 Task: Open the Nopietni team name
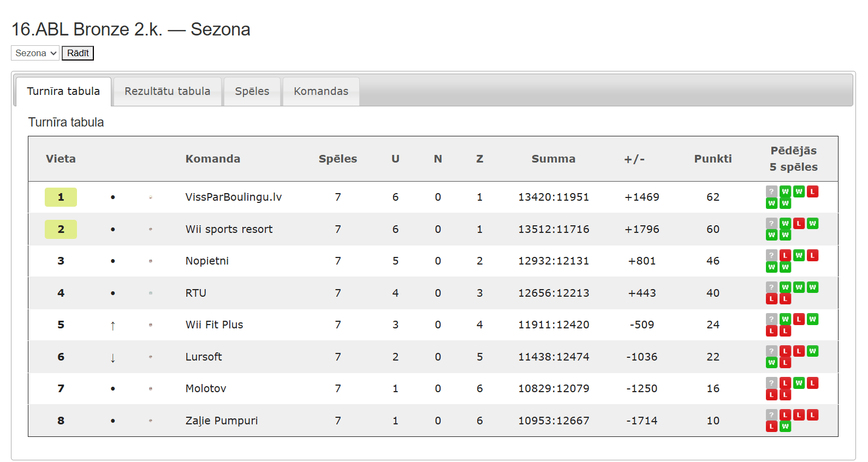click(x=207, y=261)
